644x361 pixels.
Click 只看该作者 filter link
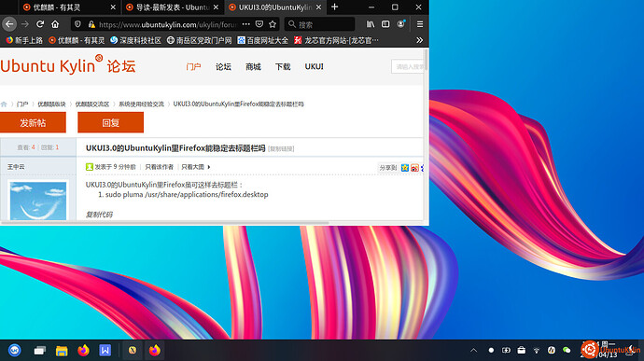[159, 167]
